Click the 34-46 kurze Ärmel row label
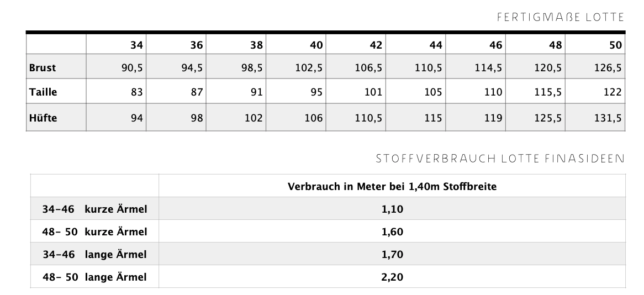The image size is (644, 295). [94, 209]
